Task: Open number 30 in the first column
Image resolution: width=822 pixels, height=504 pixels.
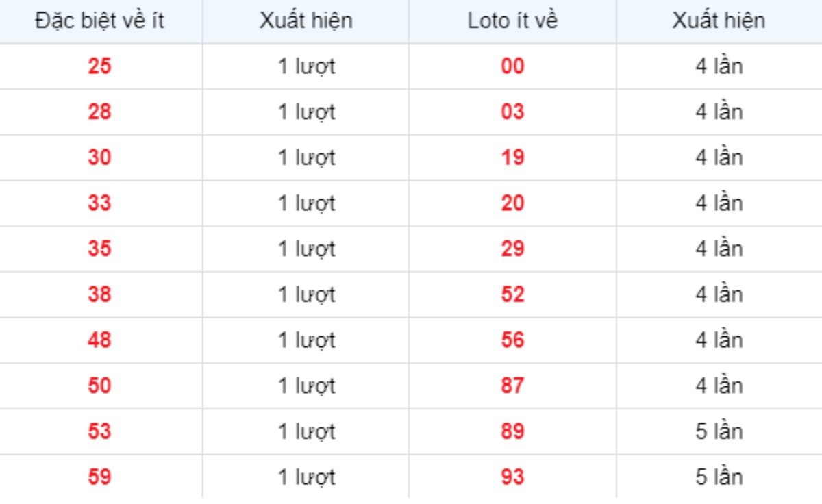Action: 99,158
